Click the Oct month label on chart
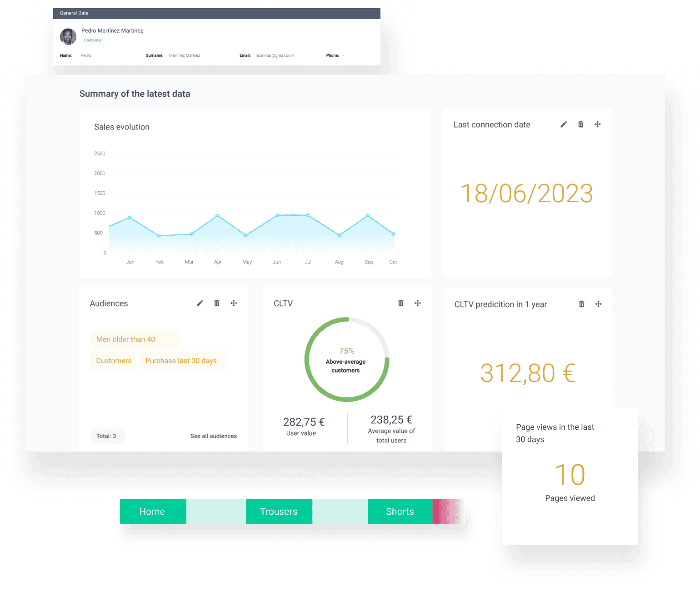Screen dimensions: 700x590 coord(393,262)
